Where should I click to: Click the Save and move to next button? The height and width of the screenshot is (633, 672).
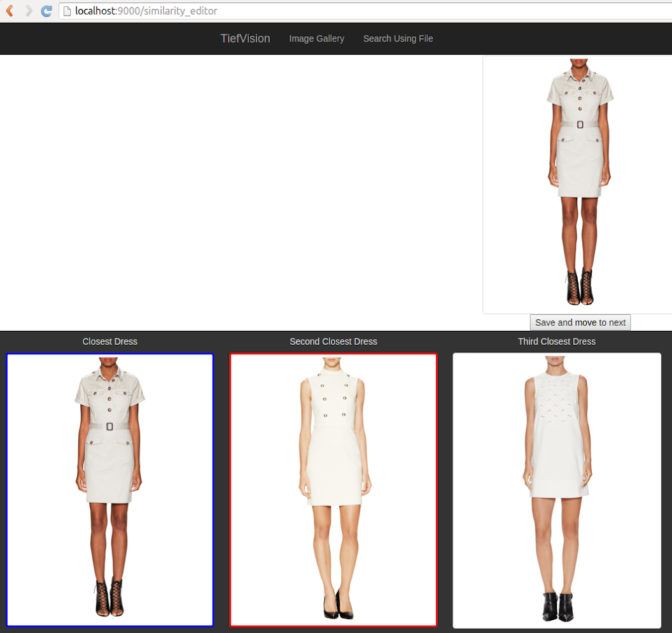580,323
